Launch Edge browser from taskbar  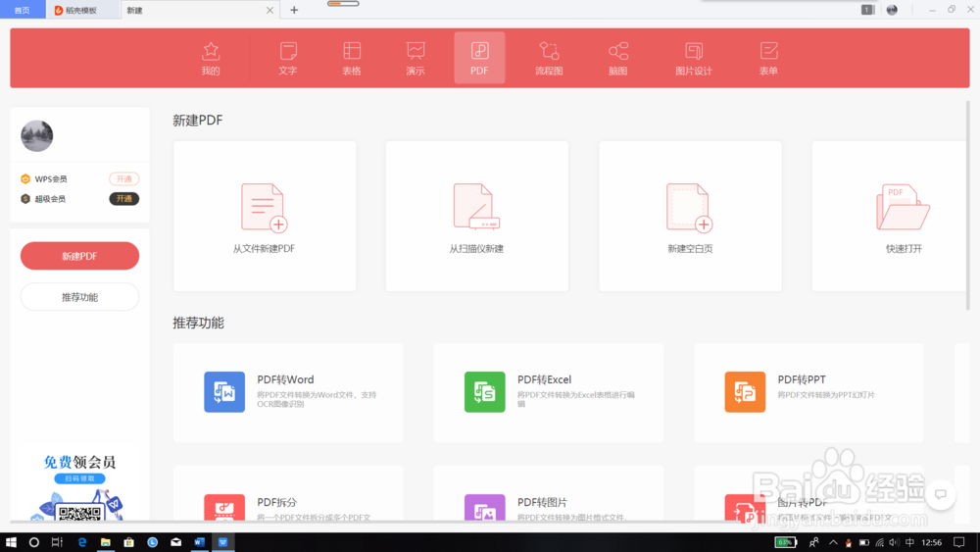pyautogui.click(x=82, y=542)
